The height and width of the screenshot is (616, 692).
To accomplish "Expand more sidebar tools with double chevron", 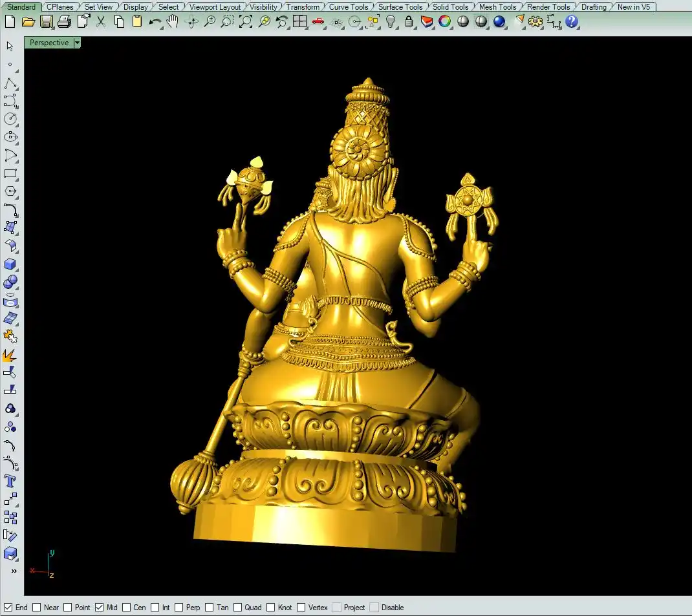I will click(x=13, y=571).
